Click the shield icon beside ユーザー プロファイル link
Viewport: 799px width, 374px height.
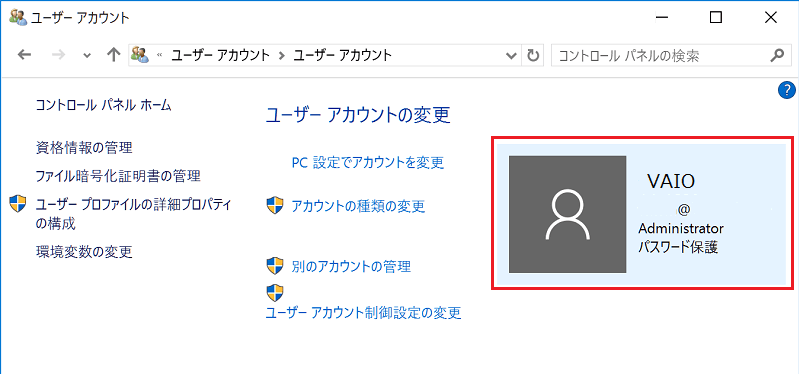[18, 204]
